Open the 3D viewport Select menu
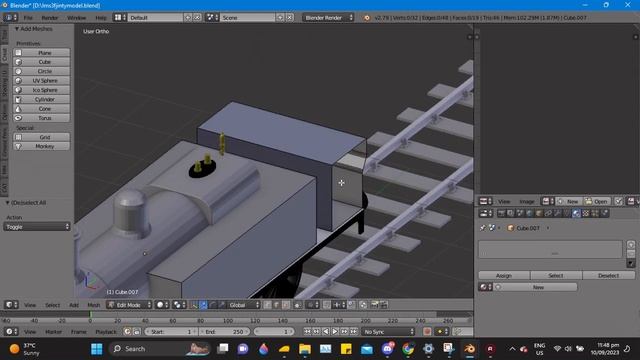 point(52,305)
